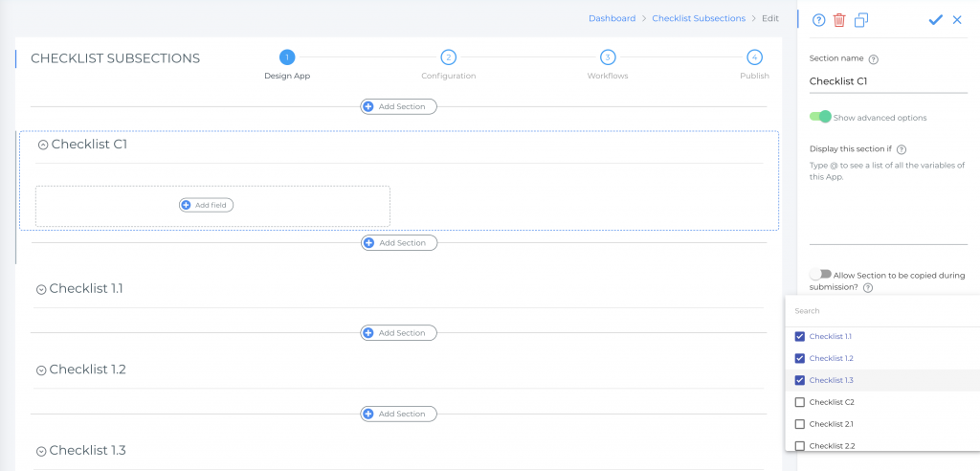Collapse the Checklist 1.1 section
The image size is (980, 471).
[x=41, y=289]
